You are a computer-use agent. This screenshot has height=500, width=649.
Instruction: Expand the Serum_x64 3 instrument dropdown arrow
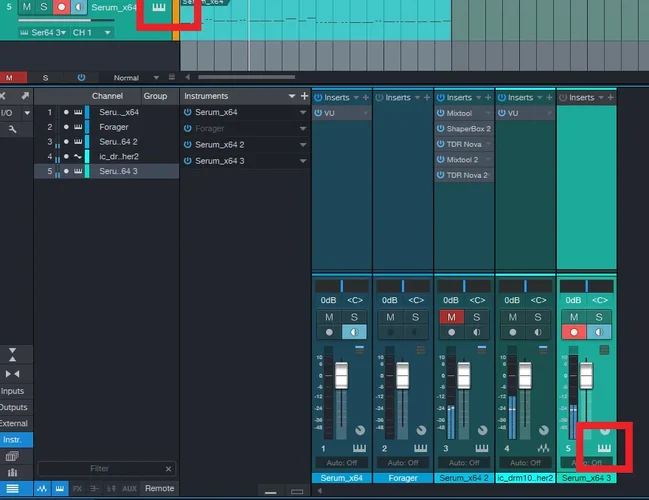(303, 161)
